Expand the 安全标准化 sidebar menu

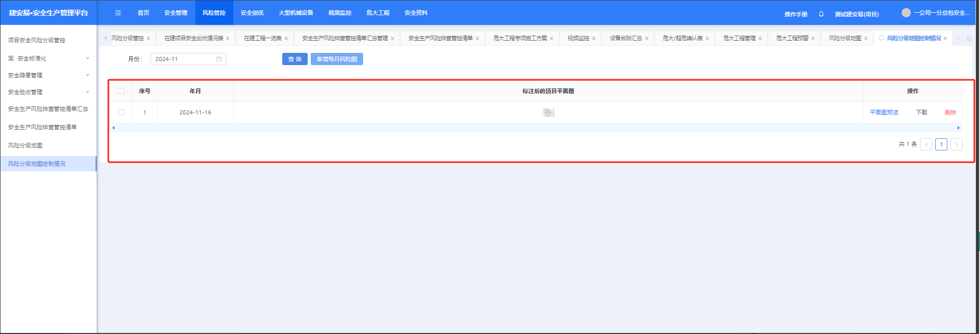coord(87,58)
